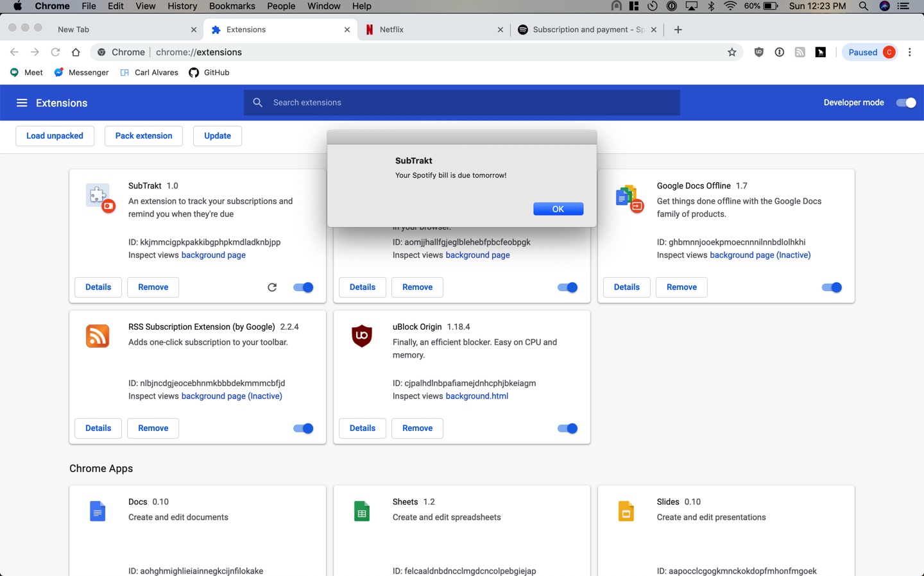924x576 pixels.
Task: Open the People menu
Action: click(x=281, y=6)
